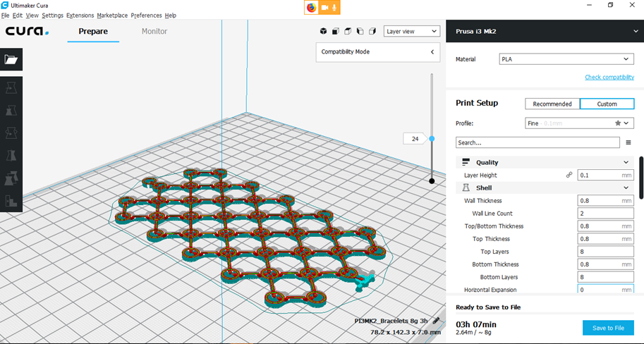Screen dimensions: 644x344
Task: Switch to the Monitor tab
Action: coord(154,31)
